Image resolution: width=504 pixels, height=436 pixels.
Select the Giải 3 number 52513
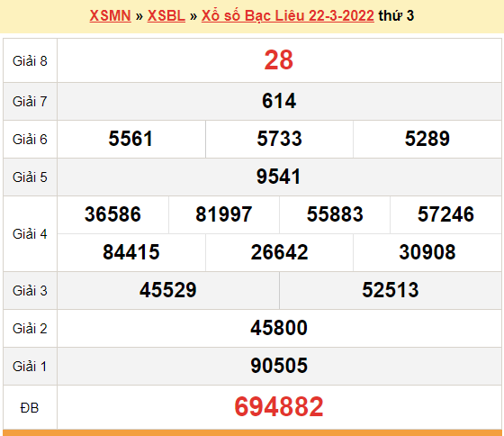click(x=391, y=290)
